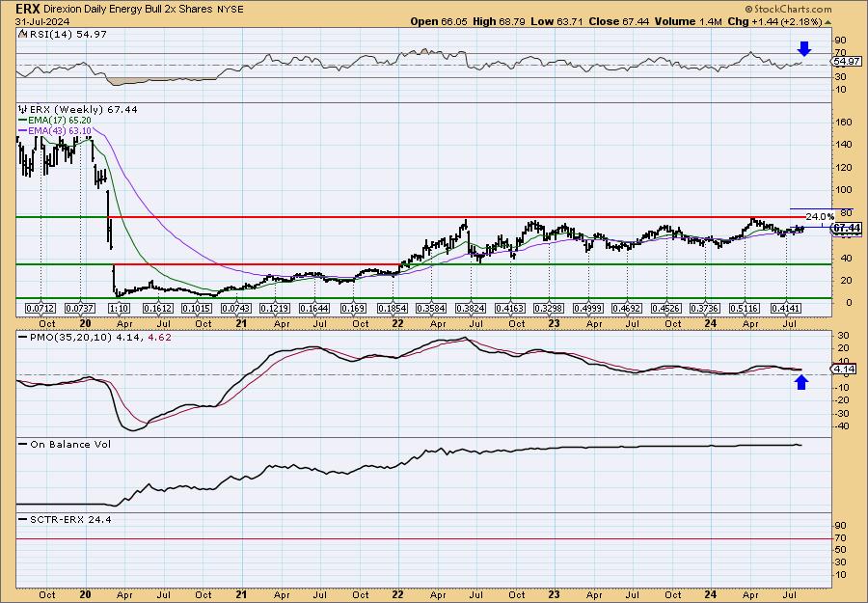Click the 0.4163 value box
The image size is (868, 603).
[510, 308]
